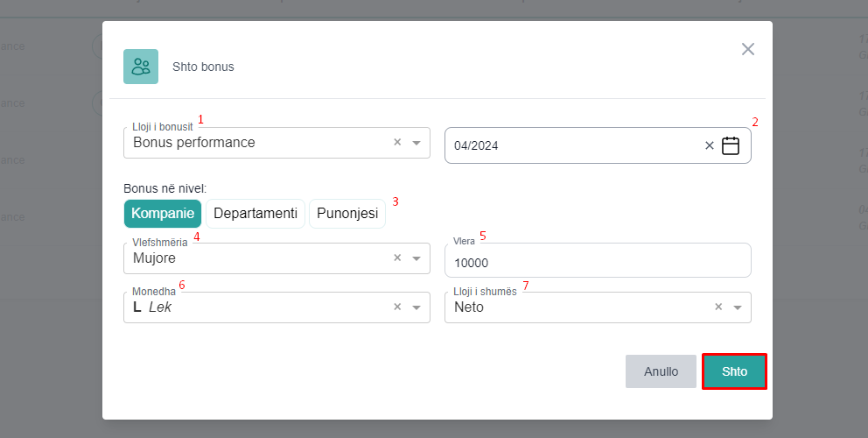The width and height of the screenshot is (868, 438).
Task: Clear the Neto amount type selection
Action: point(718,307)
